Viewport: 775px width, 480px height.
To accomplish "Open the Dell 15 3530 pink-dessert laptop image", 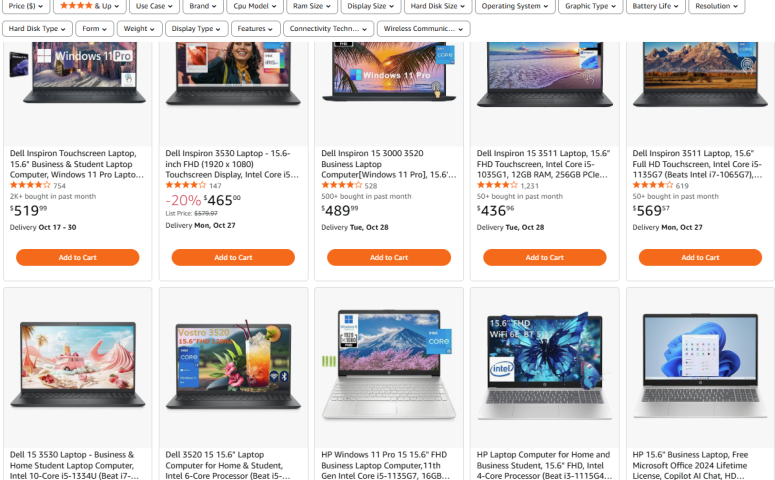I will point(78,364).
